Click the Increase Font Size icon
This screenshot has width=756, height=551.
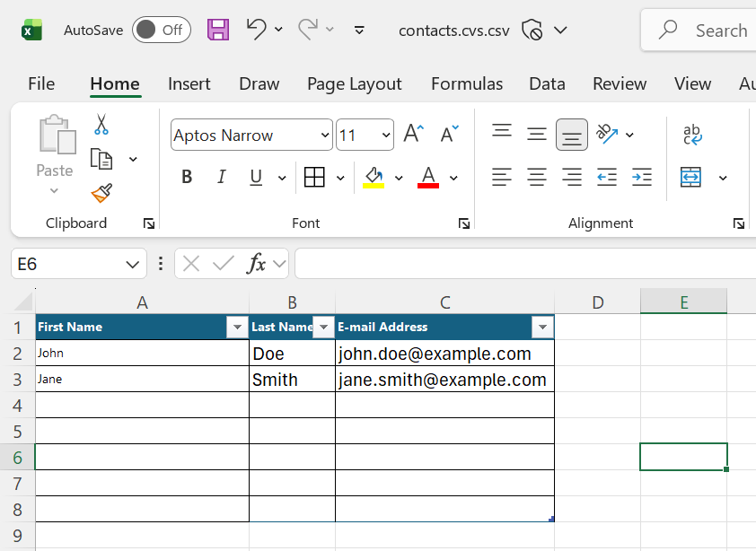pyautogui.click(x=413, y=134)
